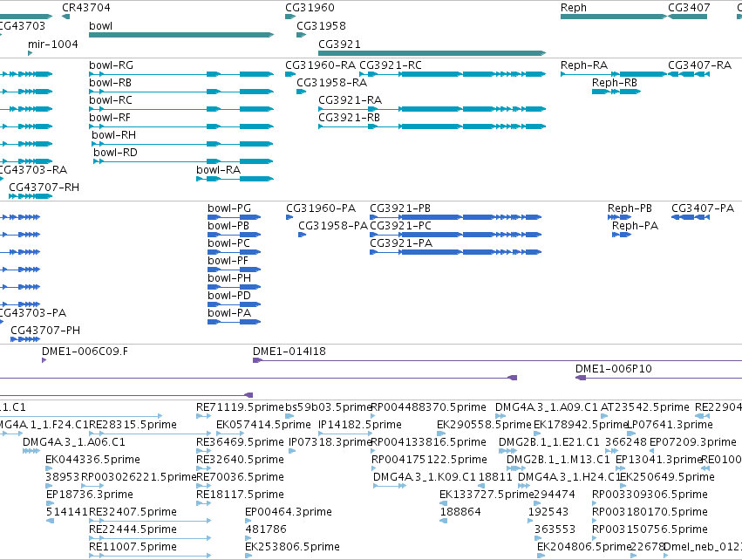Select protein bowl-PG

click(x=235, y=217)
